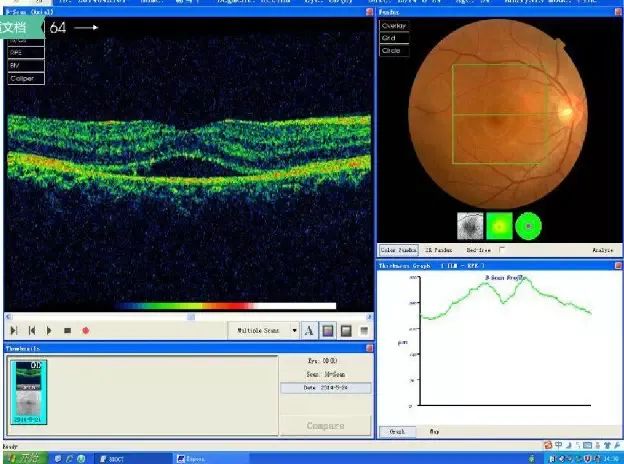This screenshot has width=624, height=464.
Task: Activate the Caliper measurement tool
Action: 26,78
